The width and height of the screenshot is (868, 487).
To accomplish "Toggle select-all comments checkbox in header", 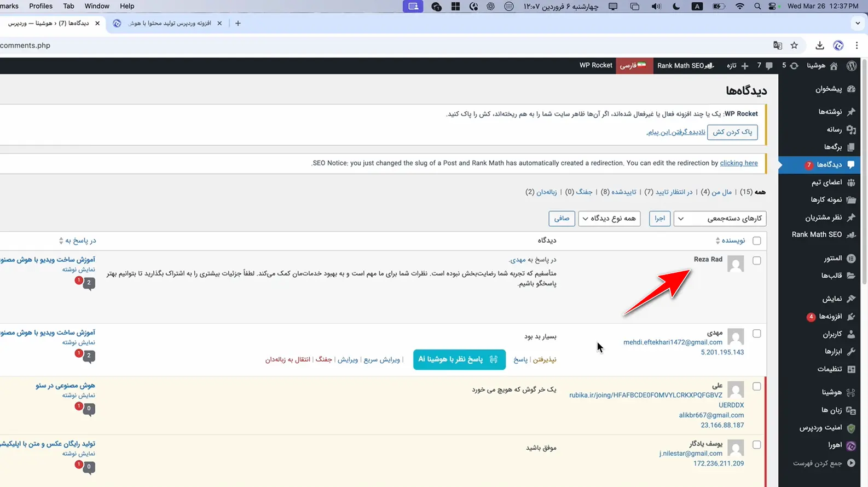I will [756, 241].
